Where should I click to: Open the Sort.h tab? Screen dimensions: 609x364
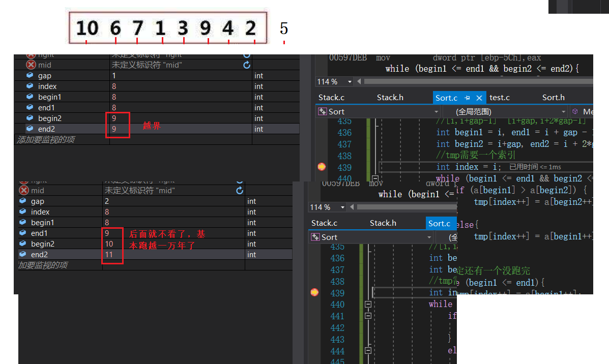pos(553,98)
